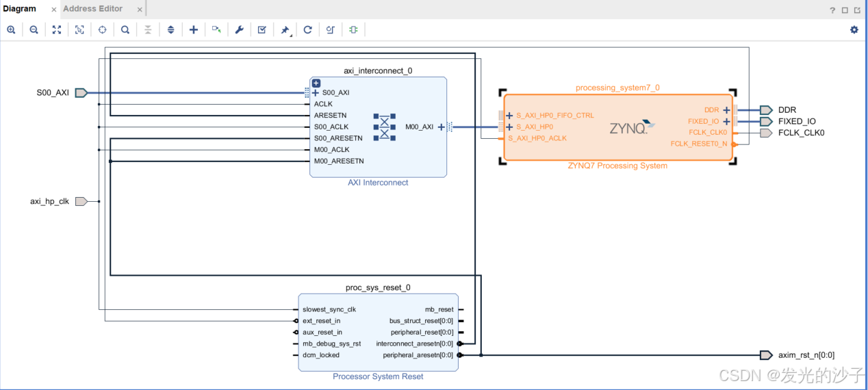Click the aux_reset_in pin

(322, 332)
